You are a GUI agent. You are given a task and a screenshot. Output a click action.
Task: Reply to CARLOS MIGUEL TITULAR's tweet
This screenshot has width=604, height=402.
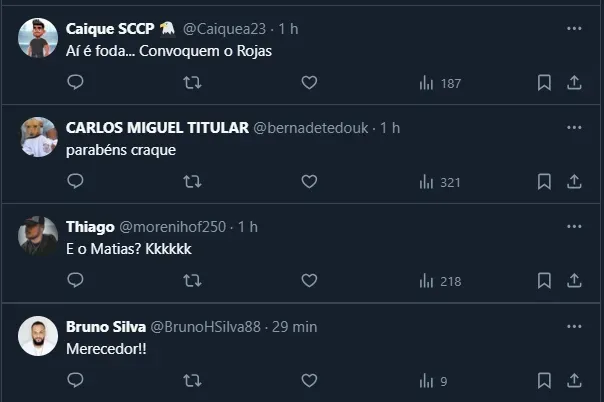click(x=75, y=182)
